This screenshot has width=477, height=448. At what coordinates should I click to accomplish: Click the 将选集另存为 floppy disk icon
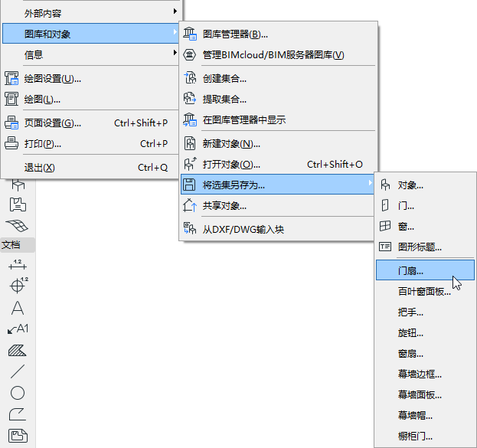coord(189,185)
